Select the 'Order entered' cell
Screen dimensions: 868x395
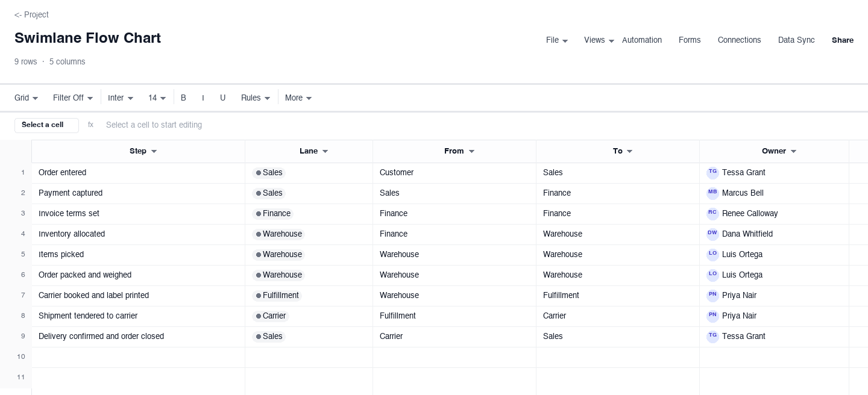tap(138, 173)
